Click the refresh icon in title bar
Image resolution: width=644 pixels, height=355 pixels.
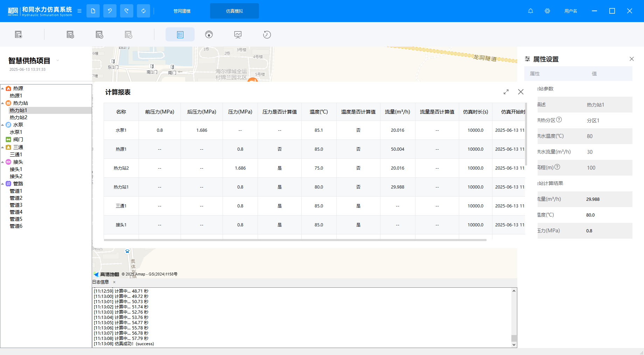[x=143, y=11]
